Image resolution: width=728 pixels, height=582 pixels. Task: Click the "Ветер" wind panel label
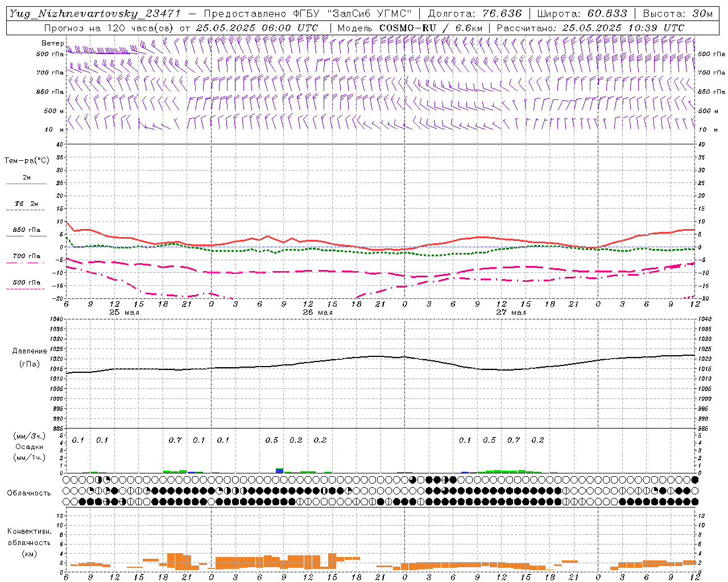pos(52,43)
